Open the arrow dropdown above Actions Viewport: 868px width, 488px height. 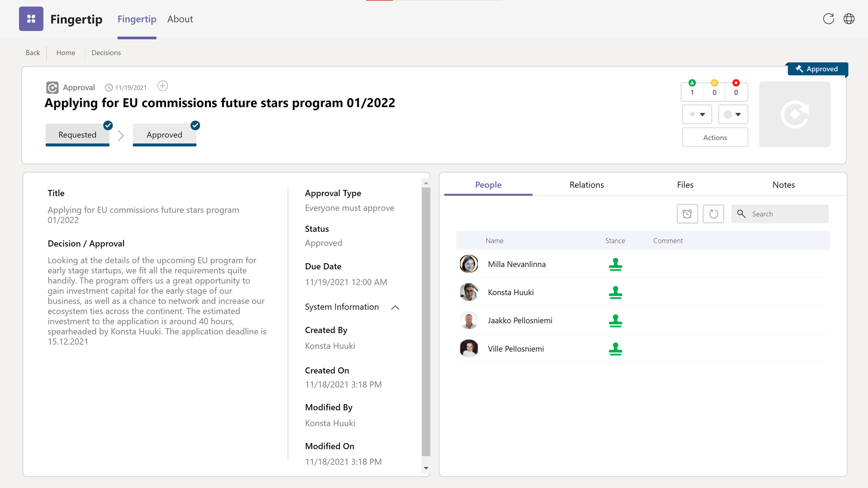click(697, 114)
